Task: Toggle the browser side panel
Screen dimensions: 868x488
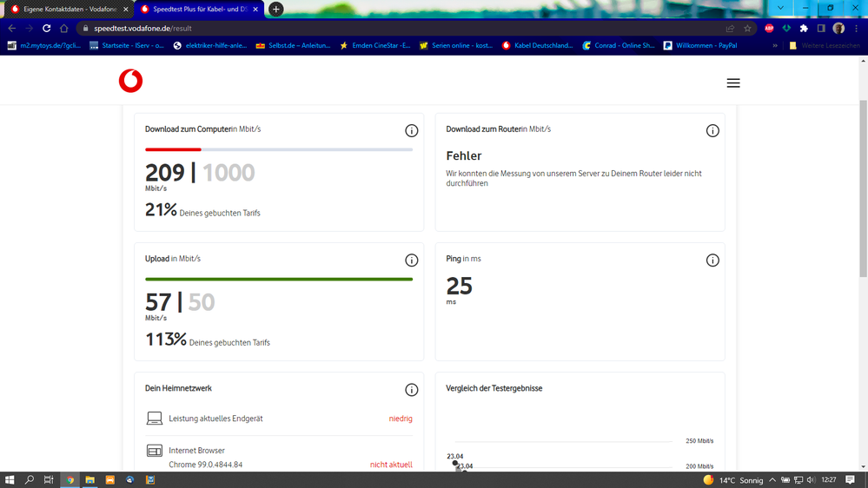Action: [x=821, y=28]
